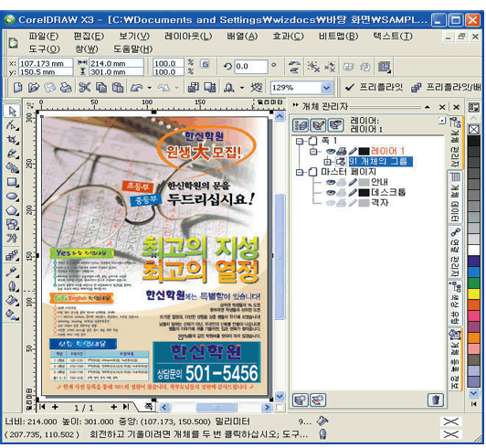Toggle visibility eye of 레이어 1
Screen dimensions: 486x448
click(331, 151)
